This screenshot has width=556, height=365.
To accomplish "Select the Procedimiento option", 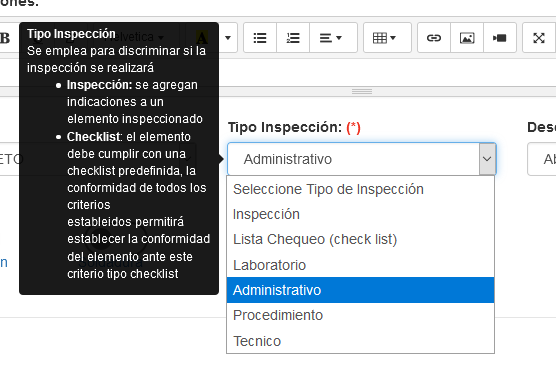I will (360, 315).
